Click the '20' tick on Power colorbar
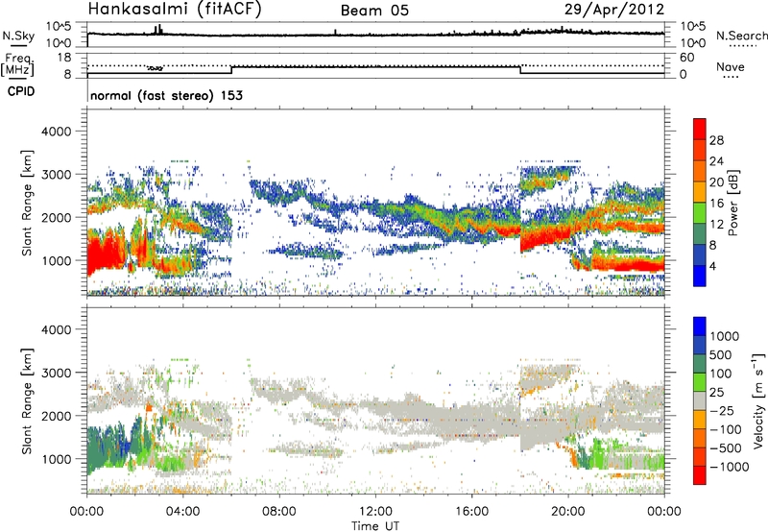This screenshot has width=768, height=532. coord(716,182)
